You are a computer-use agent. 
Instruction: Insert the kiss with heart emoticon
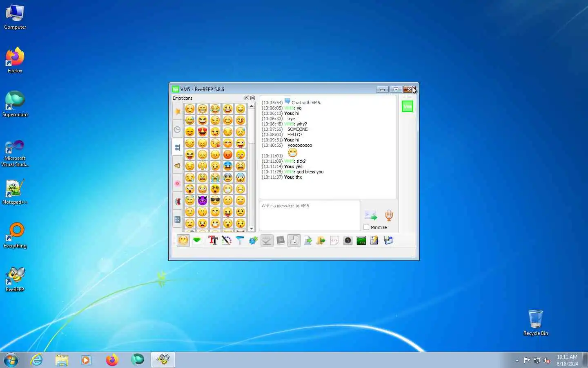(x=215, y=143)
